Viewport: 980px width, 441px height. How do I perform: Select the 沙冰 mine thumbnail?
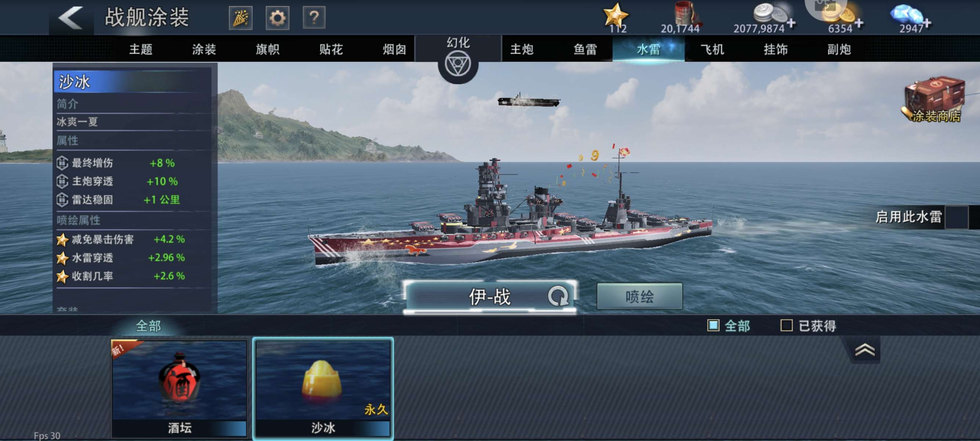[x=323, y=388]
